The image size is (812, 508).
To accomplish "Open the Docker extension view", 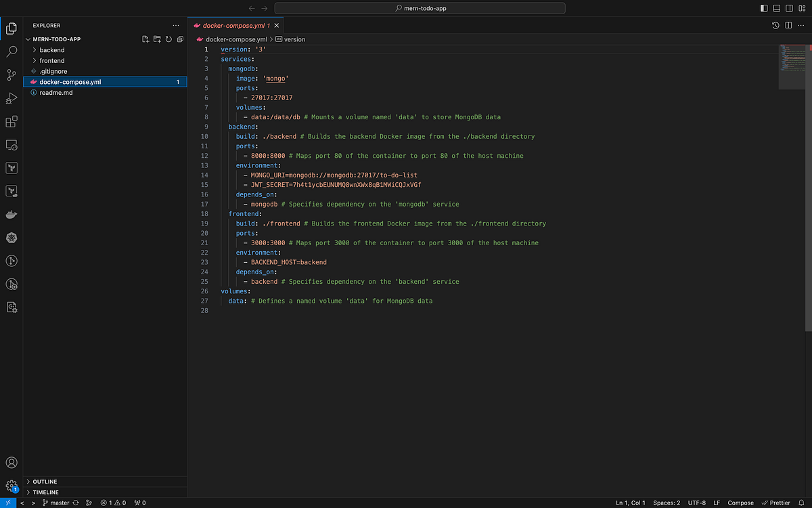I will (x=11, y=215).
